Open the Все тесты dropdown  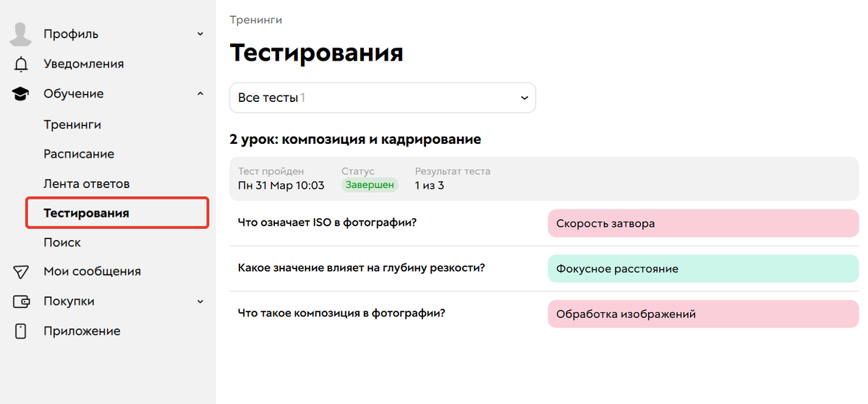383,98
